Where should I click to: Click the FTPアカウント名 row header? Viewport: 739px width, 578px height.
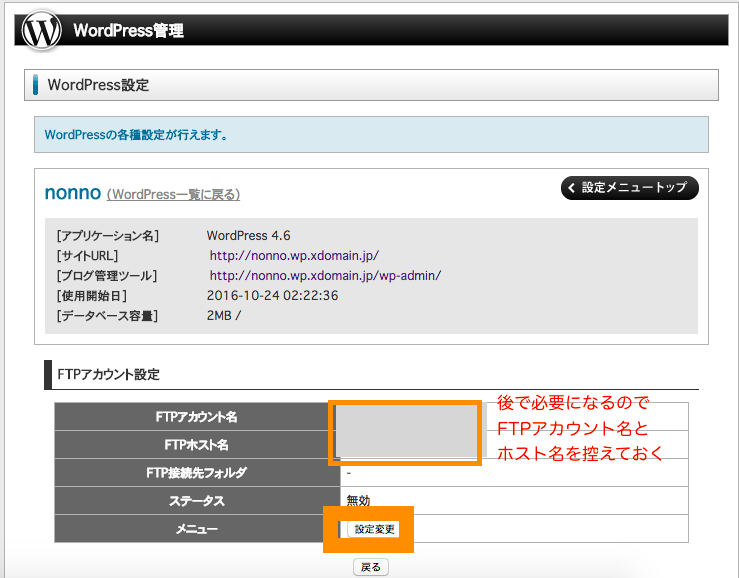(197, 417)
